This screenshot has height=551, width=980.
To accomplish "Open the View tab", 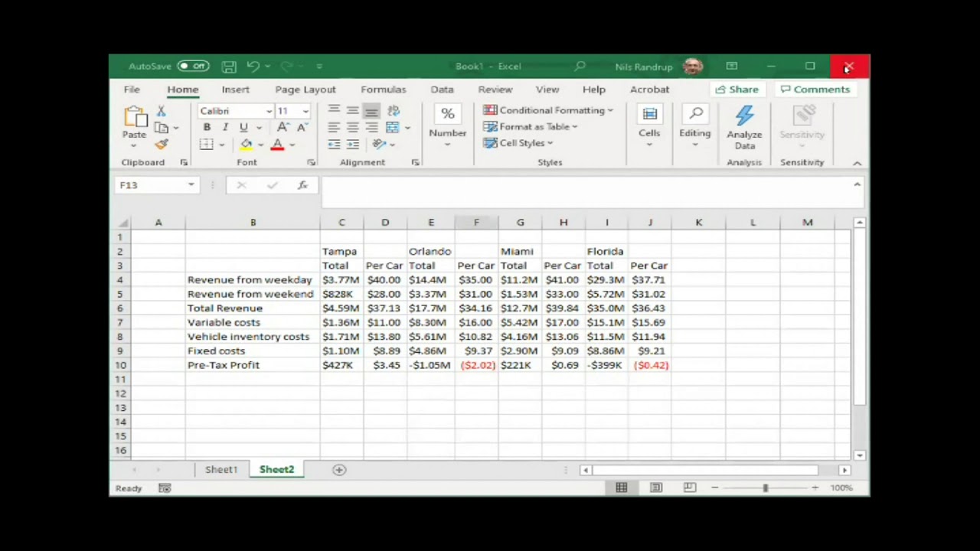I will [547, 90].
